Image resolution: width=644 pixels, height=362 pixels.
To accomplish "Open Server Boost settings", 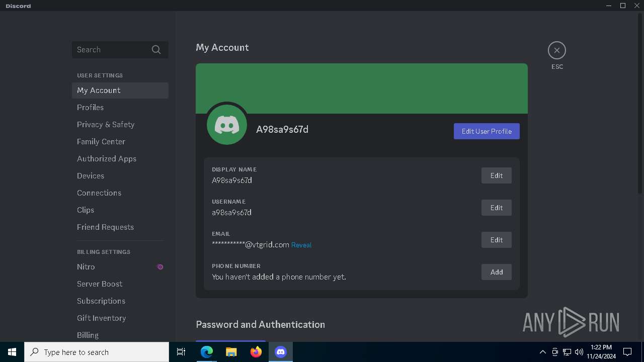I will (x=120, y=284).
